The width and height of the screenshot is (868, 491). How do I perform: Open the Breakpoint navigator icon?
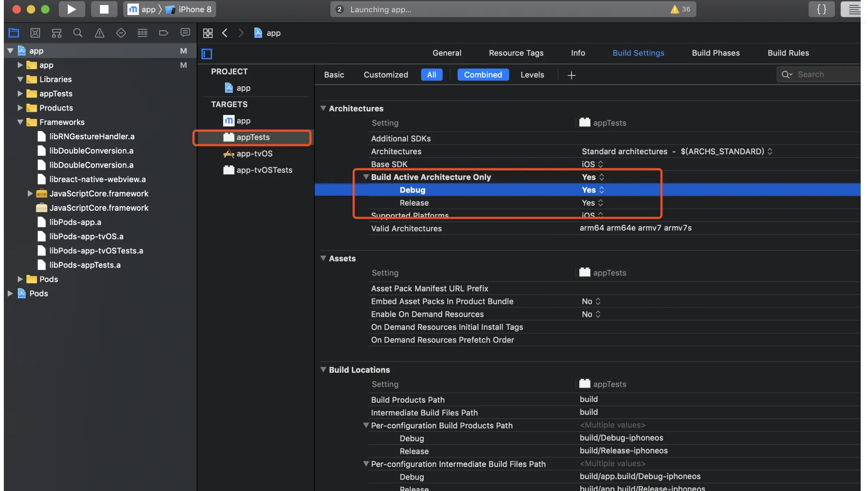164,33
